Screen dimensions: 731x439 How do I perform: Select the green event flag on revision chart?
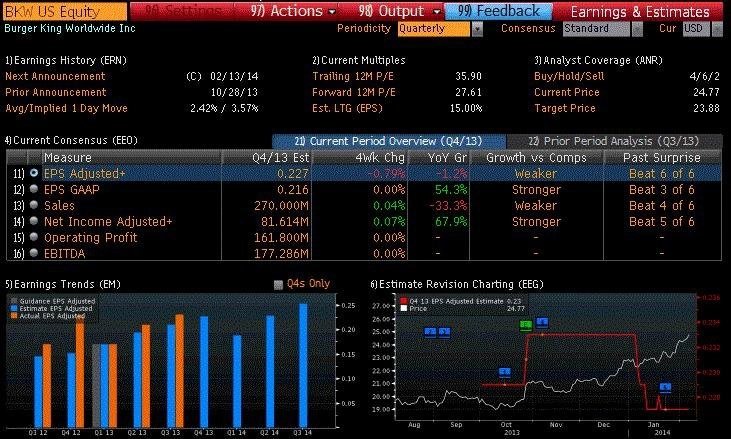(x=526, y=325)
